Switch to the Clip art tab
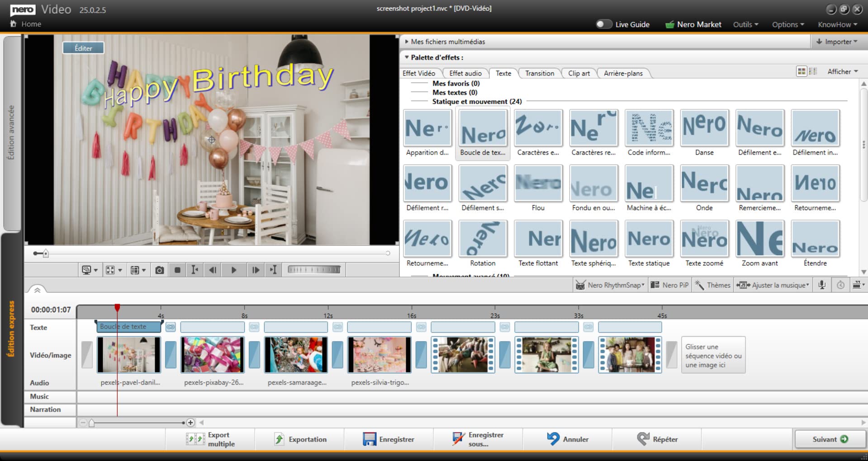Viewport: 868px width, 461px height. tap(579, 73)
